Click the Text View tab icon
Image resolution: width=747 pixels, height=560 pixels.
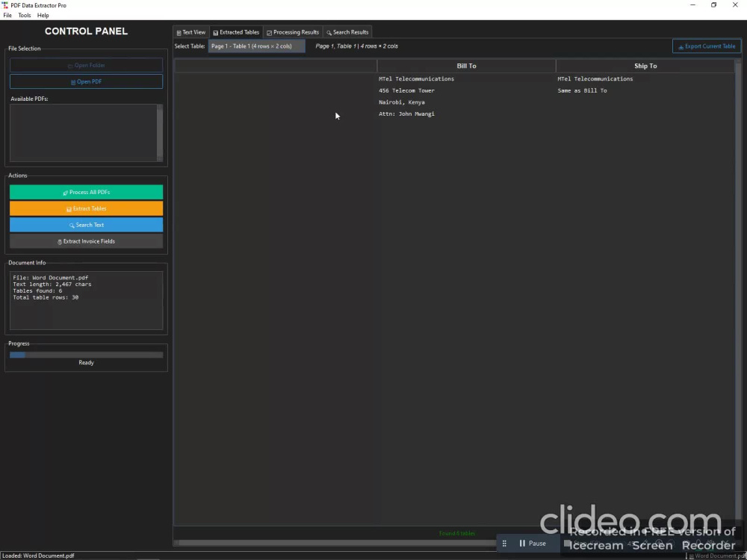[x=179, y=33]
